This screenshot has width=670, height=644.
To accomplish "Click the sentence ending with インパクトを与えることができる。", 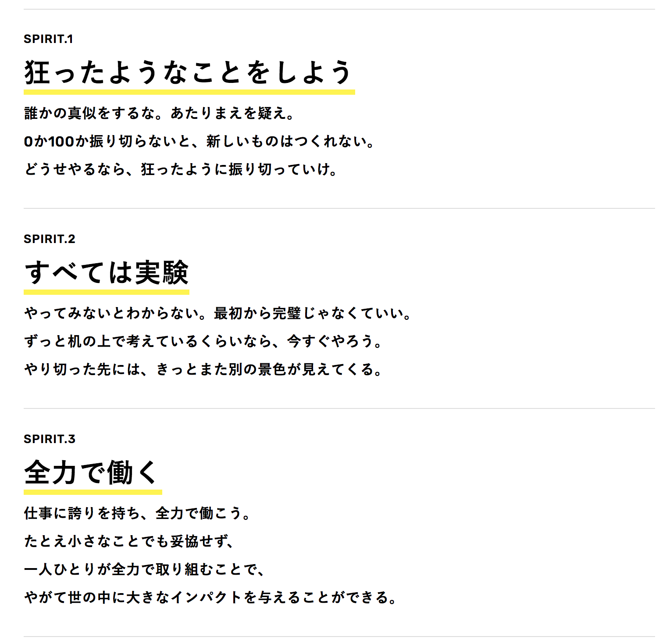I will tap(211, 597).
